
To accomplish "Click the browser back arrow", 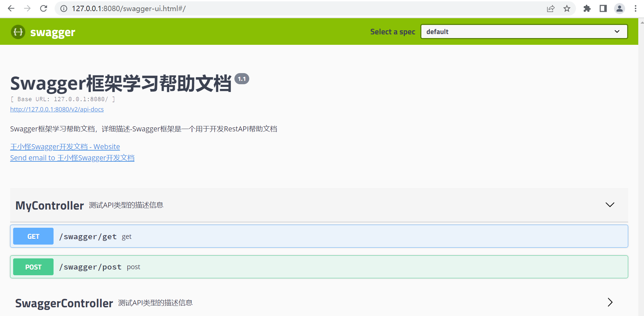I will point(11,8).
